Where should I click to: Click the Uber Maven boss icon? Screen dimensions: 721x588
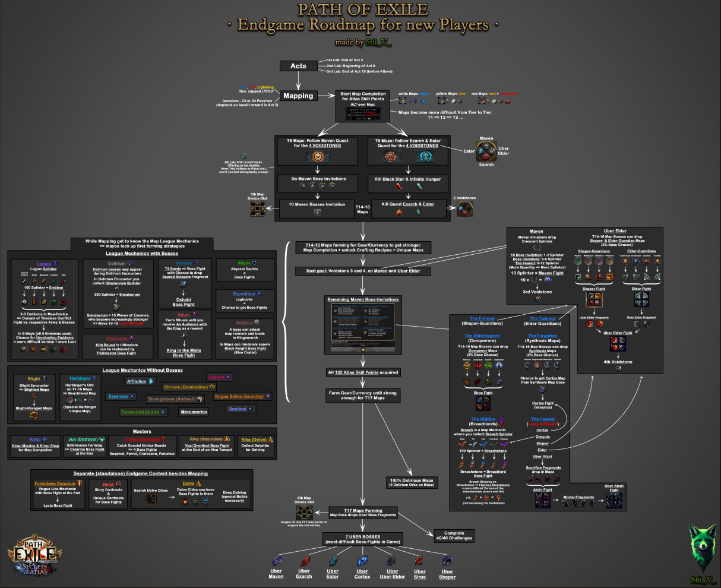[x=276, y=561]
